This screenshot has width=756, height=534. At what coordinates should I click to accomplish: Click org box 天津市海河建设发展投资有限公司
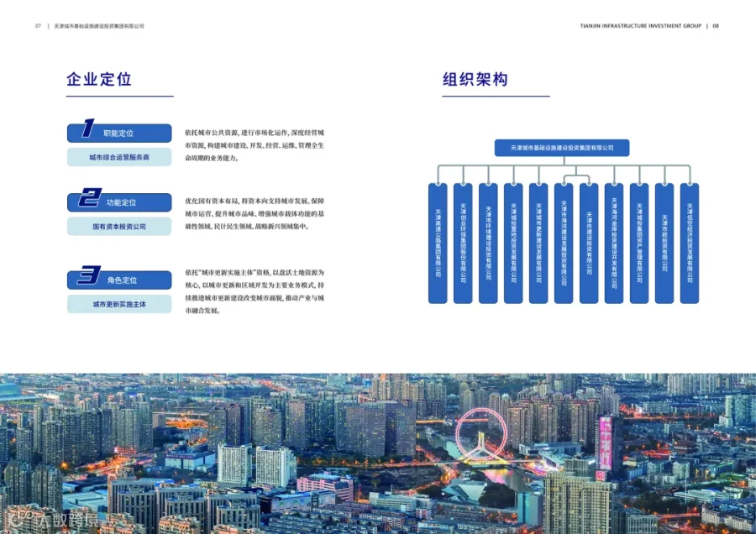pos(564,243)
